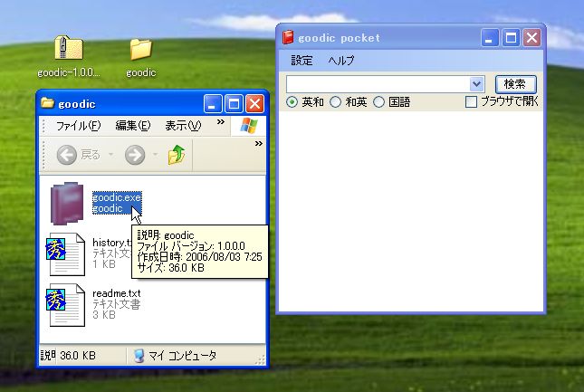
Task: Click the search word input field
Action: tap(378, 84)
